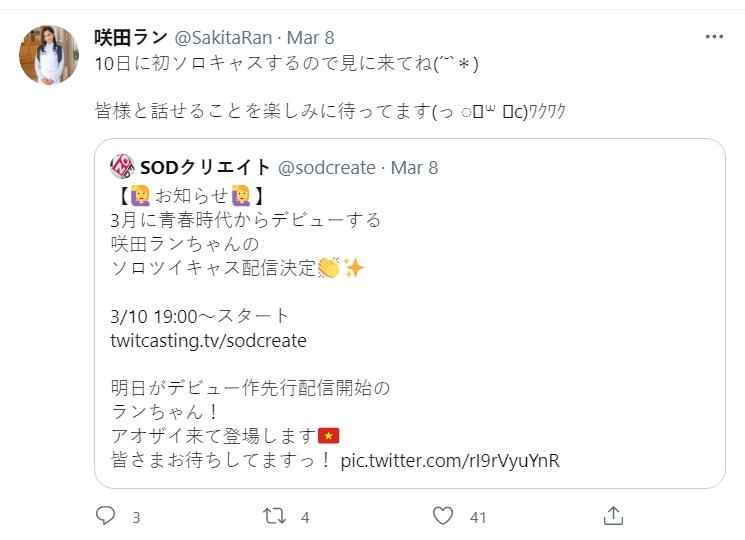Open the twitcasting.tv/sodcreate link
The height and width of the screenshot is (540, 745).
208,340
